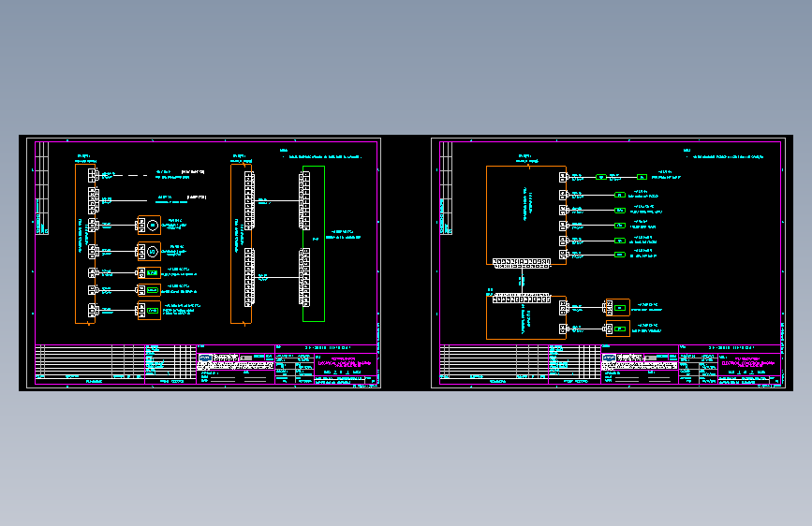Viewport: 812px width, 526px height.
Task: Select the left electrical drawing sheet
Action: click(x=203, y=263)
